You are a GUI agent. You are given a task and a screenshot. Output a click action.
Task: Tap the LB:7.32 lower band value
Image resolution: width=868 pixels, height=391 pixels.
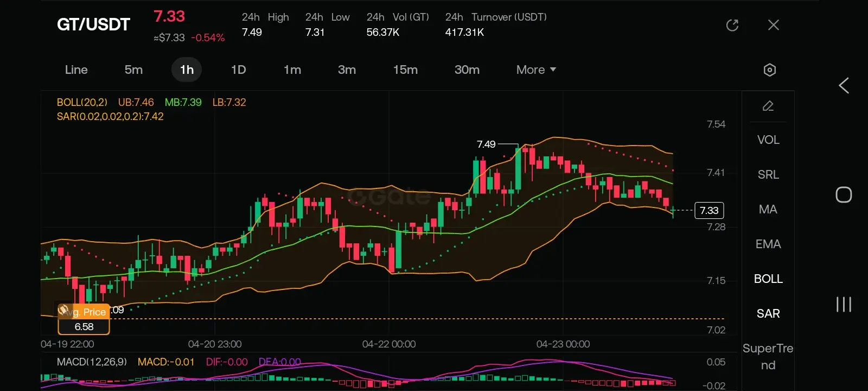click(229, 102)
